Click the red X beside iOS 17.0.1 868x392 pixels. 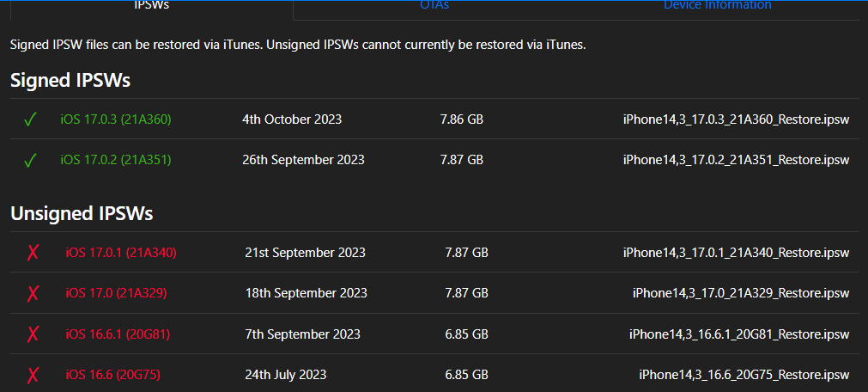point(33,253)
